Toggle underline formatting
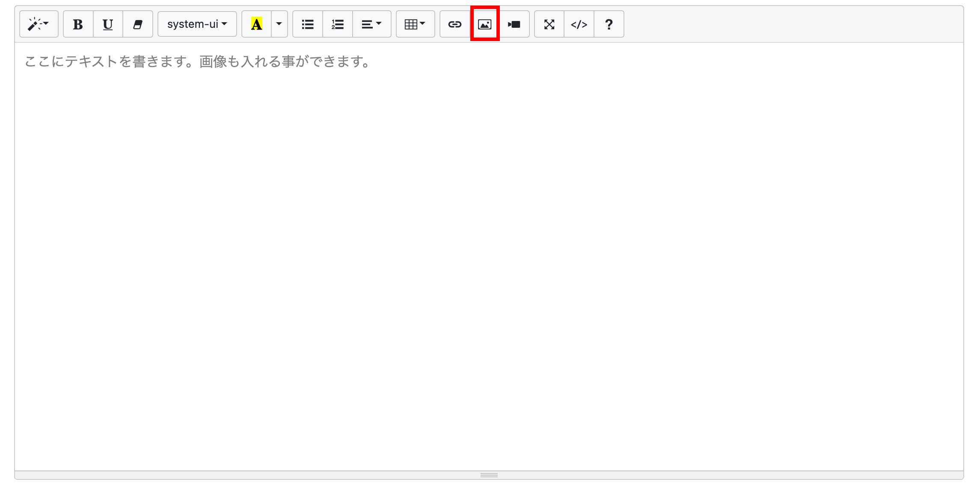980x485 pixels. pos(108,24)
